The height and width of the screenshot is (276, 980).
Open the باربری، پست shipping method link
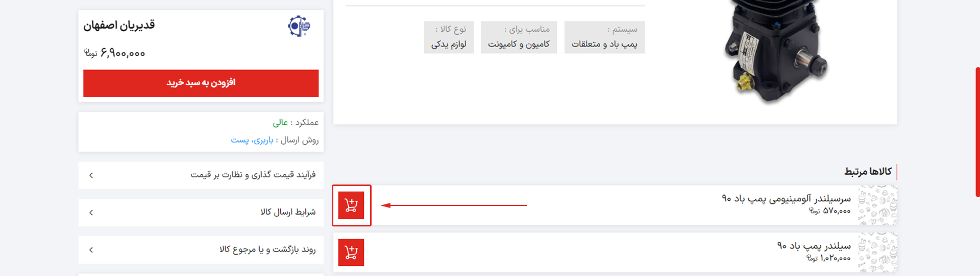(252, 140)
